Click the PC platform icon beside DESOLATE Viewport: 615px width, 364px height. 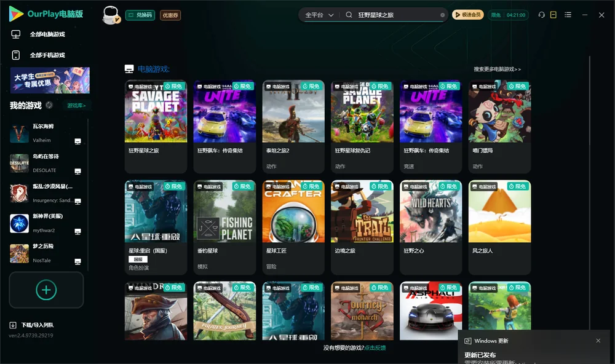[x=77, y=172]
